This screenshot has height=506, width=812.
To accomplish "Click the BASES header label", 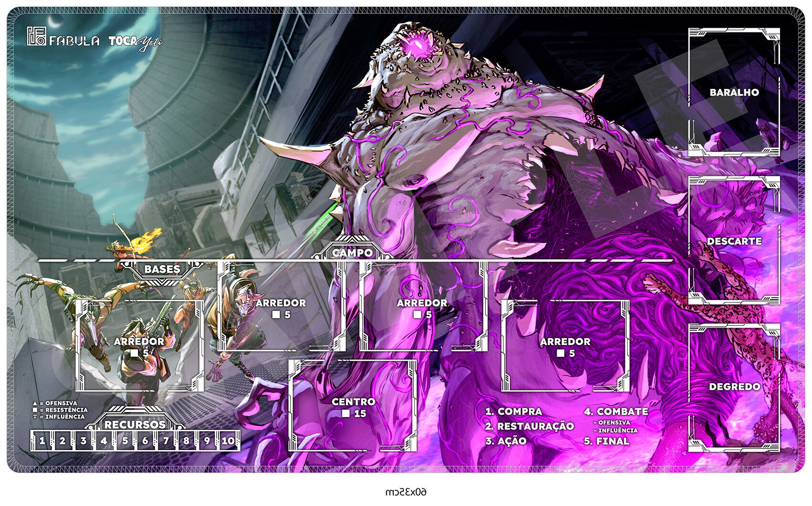I will tap(162, 269).
